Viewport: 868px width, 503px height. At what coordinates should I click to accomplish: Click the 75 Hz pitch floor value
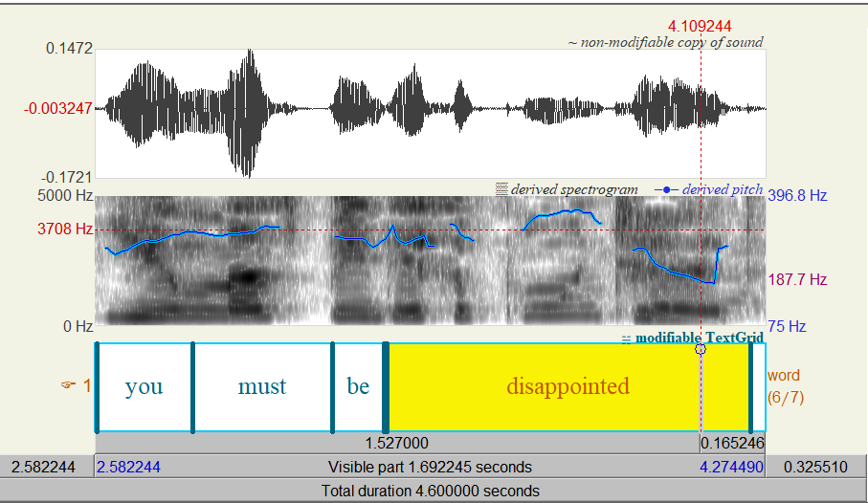(x=787, y=326)
